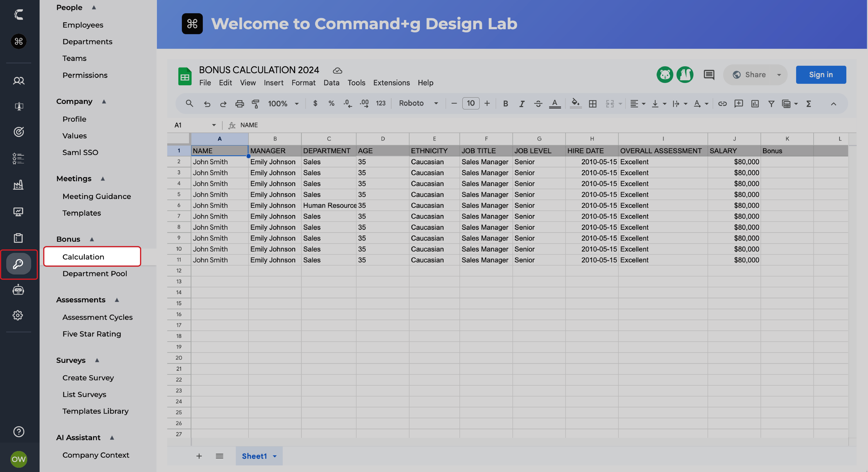Open the Format menu
Screen dimensions: 868x472
click(303, 83)
